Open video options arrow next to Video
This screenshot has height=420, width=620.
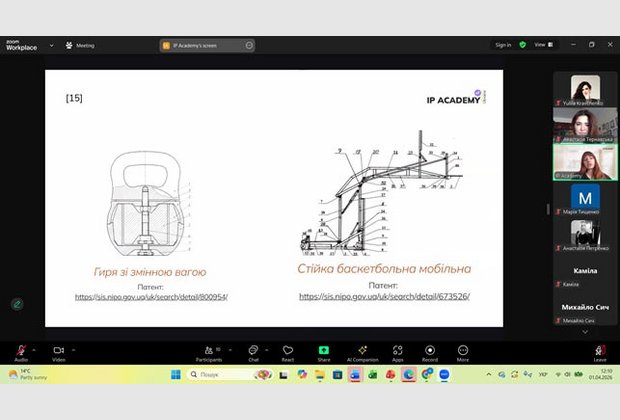[x=74, y=350]
